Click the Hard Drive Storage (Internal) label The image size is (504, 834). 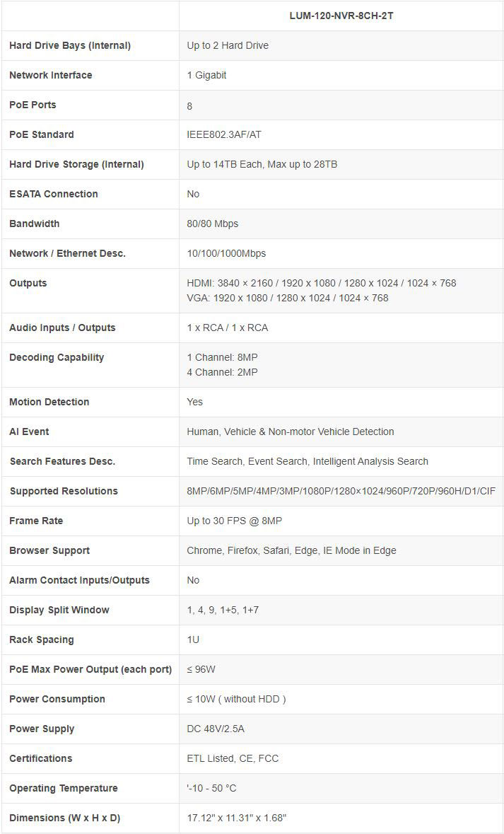[76, 164]
